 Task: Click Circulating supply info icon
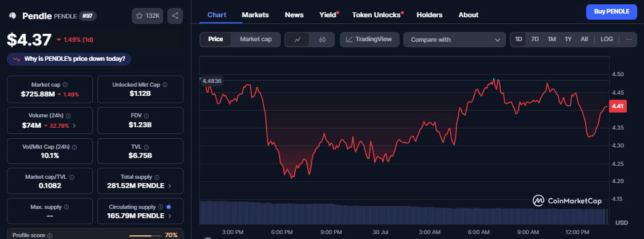(161, 208)
